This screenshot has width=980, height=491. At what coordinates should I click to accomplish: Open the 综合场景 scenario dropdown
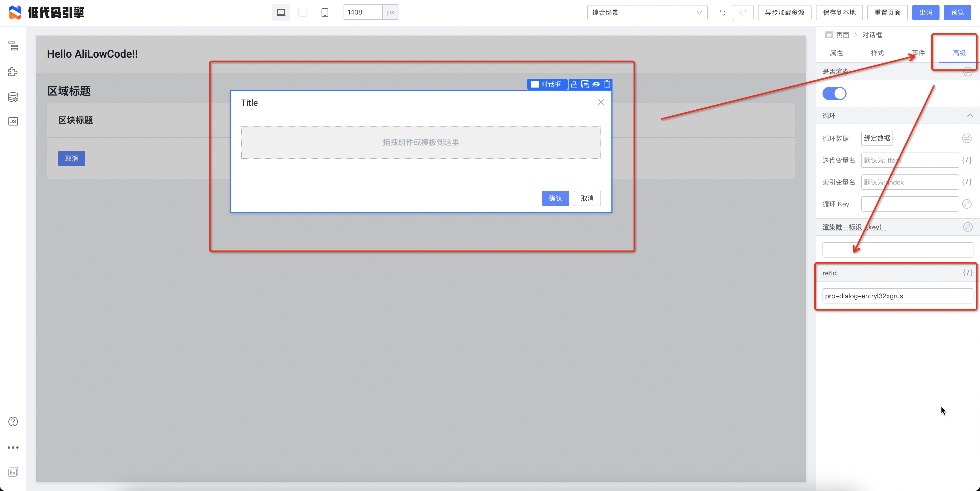pyautogui.click(x=647, y=13)
